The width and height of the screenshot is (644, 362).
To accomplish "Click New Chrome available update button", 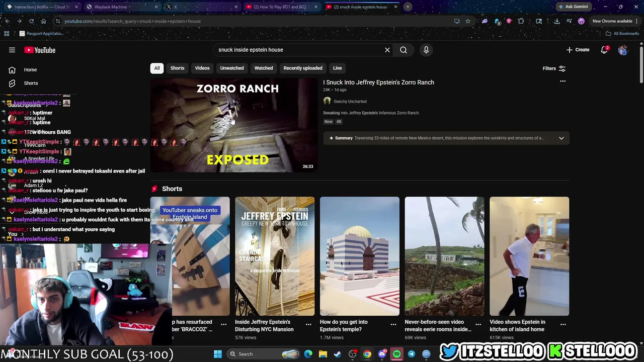I will tap(612, 21).
